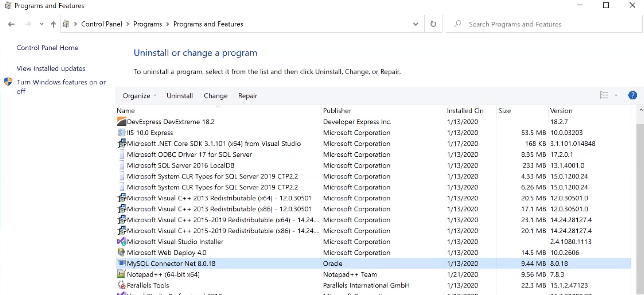Click Repair in the toolbar
The image size is (644, 295).
[x=247, y=96]
